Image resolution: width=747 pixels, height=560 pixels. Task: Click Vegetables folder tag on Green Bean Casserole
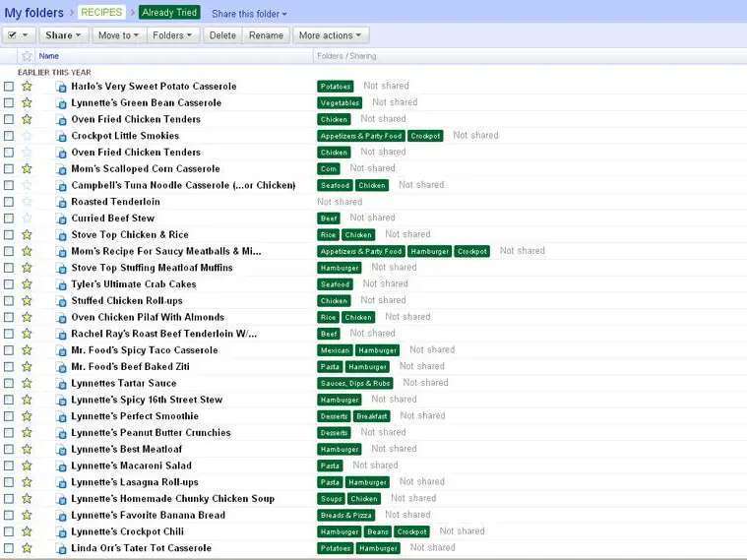340,103
